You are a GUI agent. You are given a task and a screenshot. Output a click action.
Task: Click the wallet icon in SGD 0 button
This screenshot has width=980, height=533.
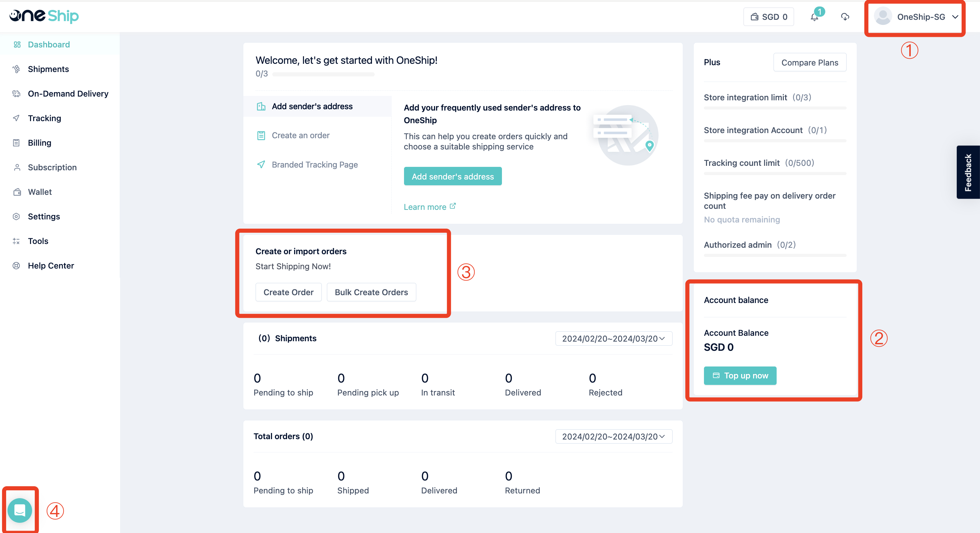pyautogui.click(x=754, y=17)
